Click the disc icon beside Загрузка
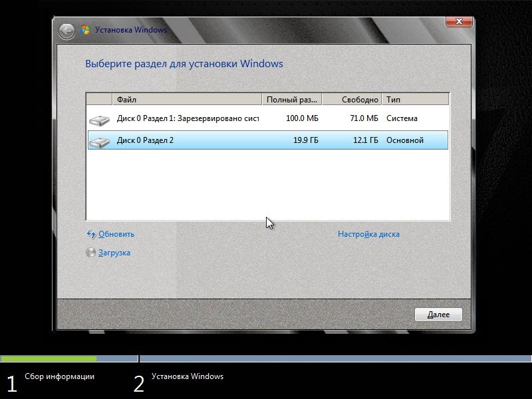532x399 pixels. (90, 253)
